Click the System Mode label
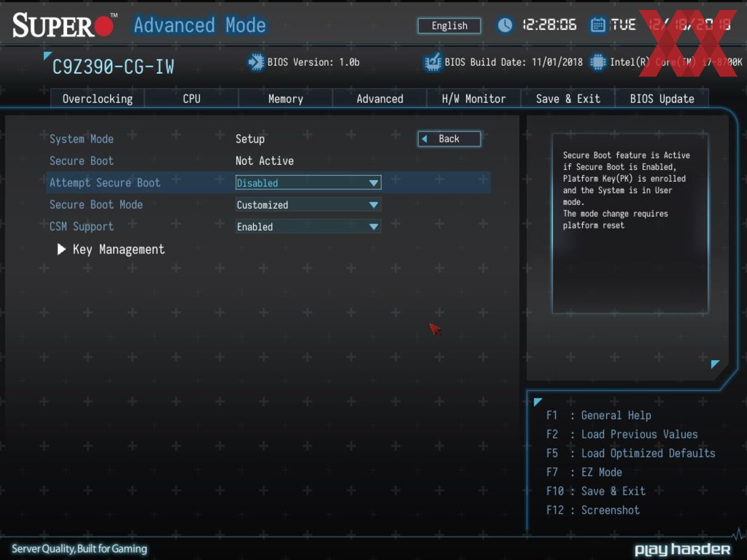Image resolution: width=747 pixels, height=560 pixels. tap(81, 139)
